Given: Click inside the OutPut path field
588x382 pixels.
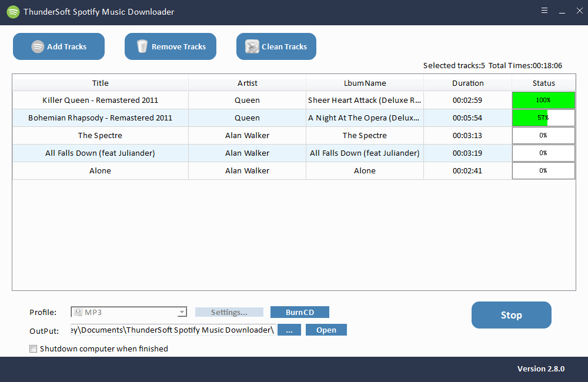Looking at the screenshot, I should [x=172, y=330].
